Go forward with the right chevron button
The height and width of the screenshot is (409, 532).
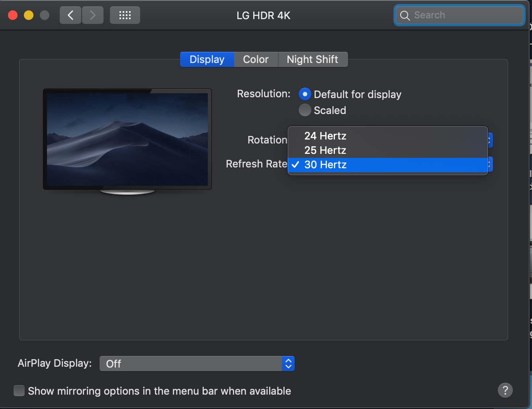(93, 15)
